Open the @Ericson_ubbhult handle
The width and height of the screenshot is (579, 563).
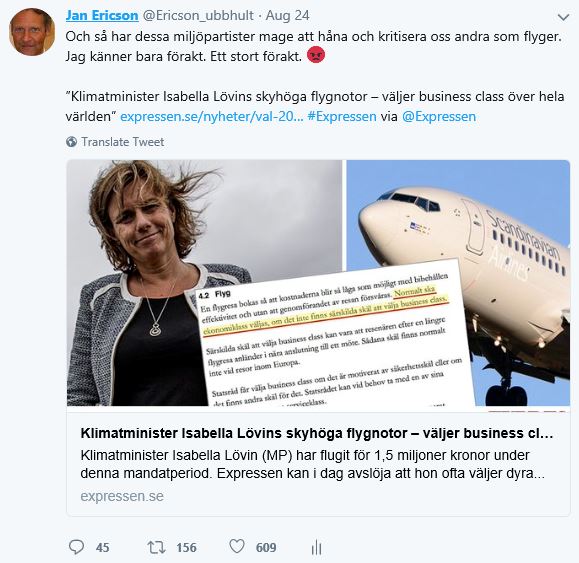point(198,16)
